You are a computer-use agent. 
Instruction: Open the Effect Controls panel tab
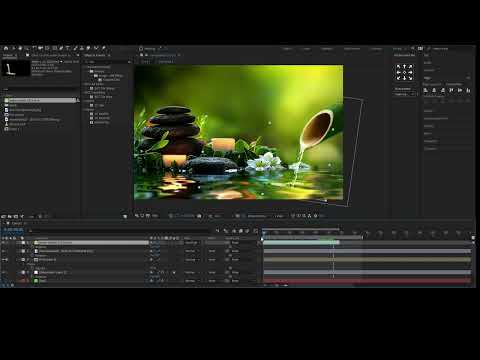(51, 55)
